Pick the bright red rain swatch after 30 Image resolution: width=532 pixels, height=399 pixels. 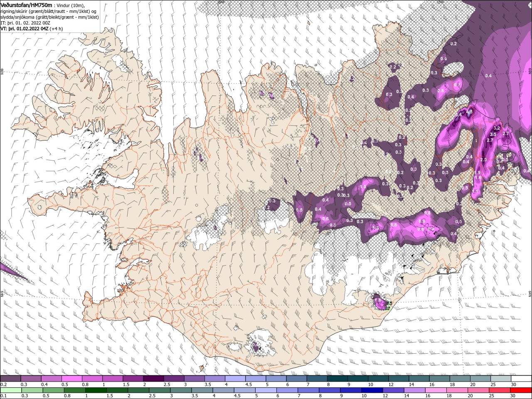521,390
